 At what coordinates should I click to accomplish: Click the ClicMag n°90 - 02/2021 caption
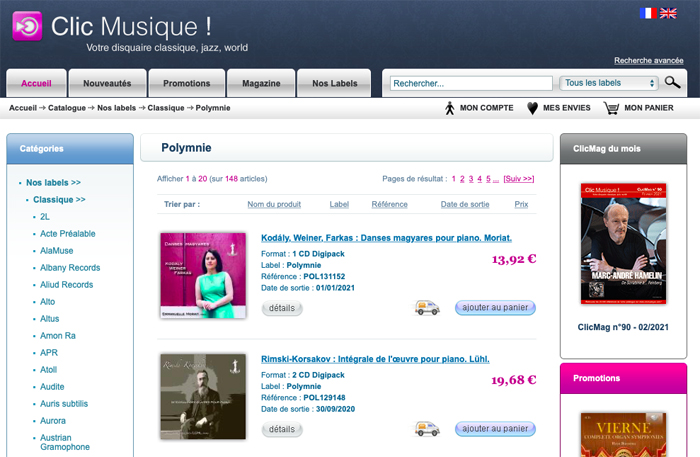tap(623, 327)
